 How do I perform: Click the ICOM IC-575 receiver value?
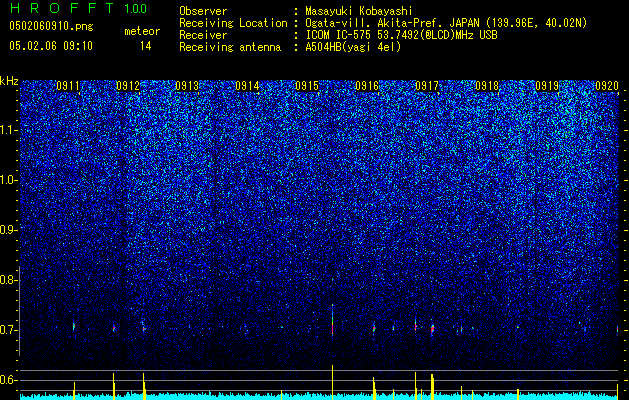coord(401,35)
